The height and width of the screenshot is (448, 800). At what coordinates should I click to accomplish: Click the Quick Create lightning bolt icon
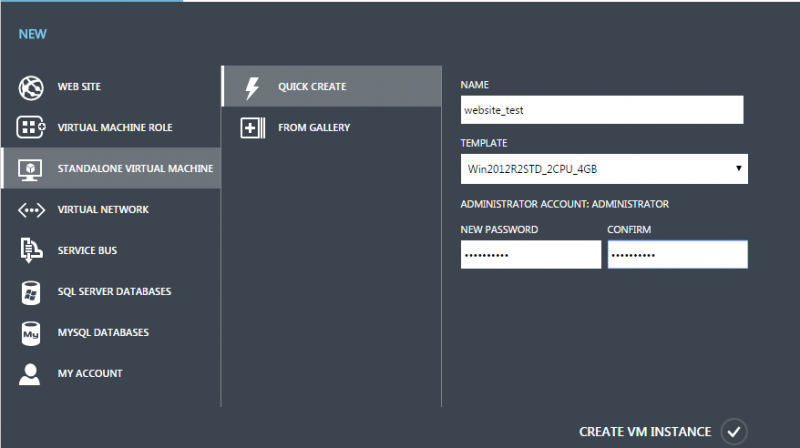[252, 87]
